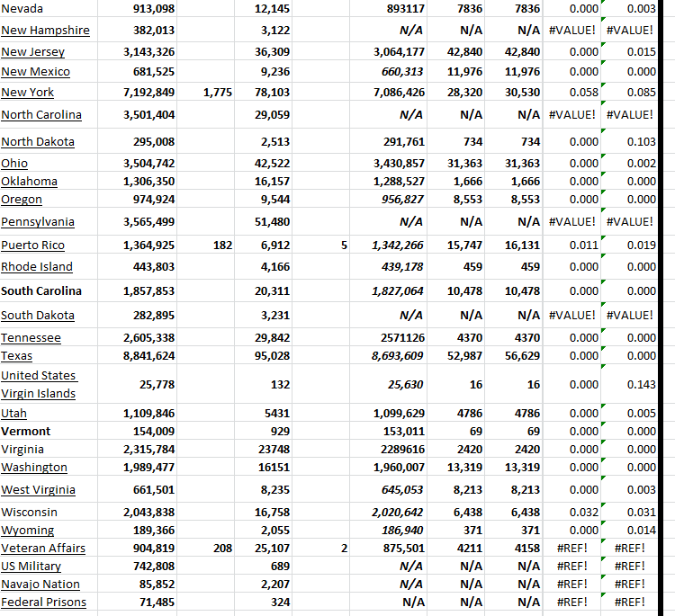Select the 645,053 West Virginia cell
This screenshot has width=675, height=616.
(389, 489)
